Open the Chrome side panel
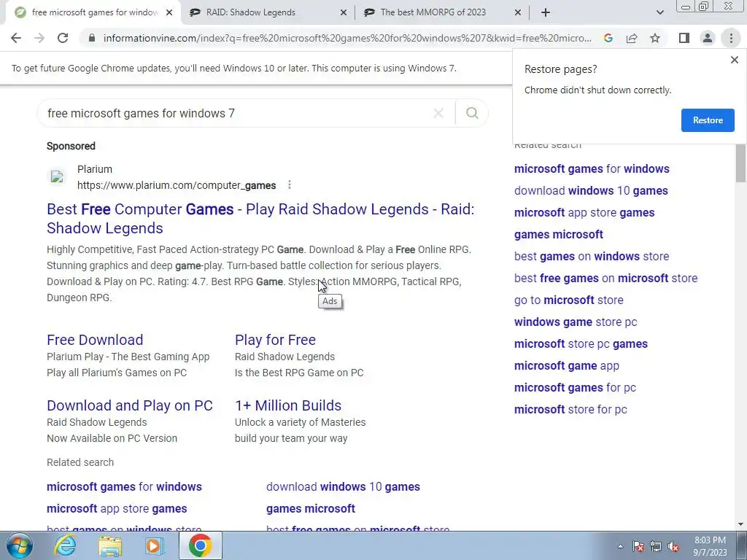Viewport: 747px width, 560px height. click(x=684, y=38)
